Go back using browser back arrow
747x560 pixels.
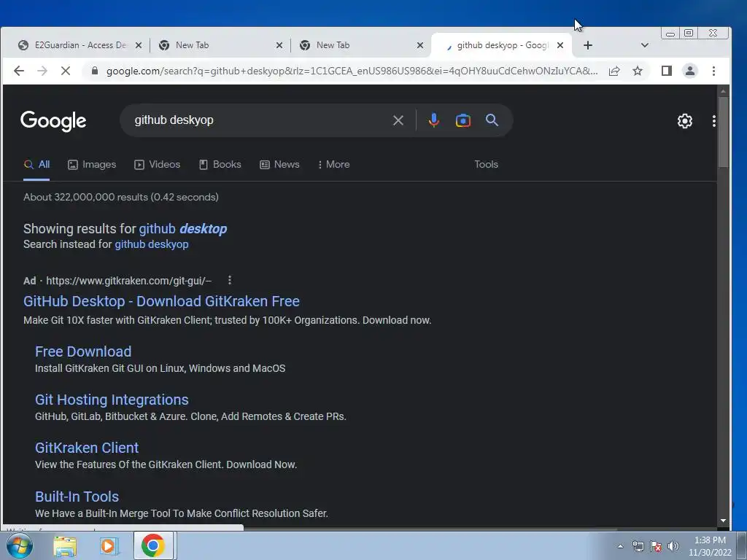pos(18,71)
